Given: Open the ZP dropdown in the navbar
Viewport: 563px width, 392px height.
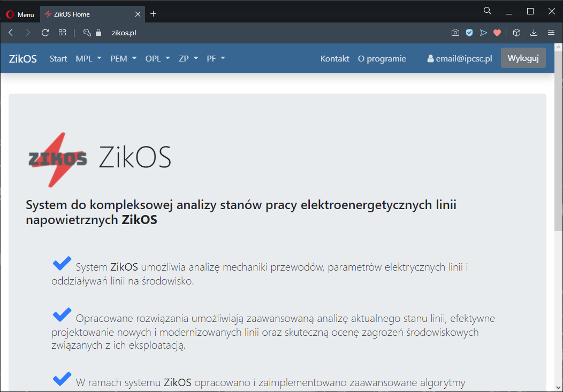Looking at the screenshot, I should [188, 58].
